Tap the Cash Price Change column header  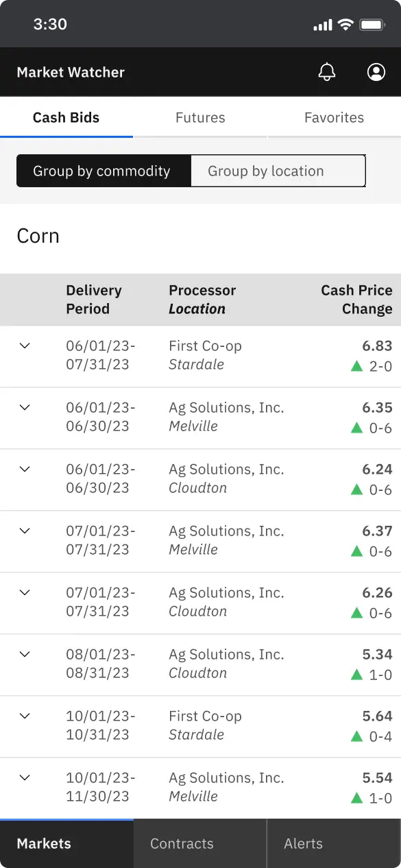[356, 300]
